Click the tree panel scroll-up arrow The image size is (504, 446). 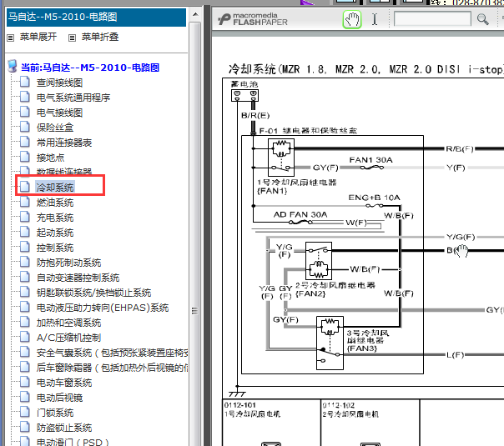pyautogui.click(x=195, y=15)
